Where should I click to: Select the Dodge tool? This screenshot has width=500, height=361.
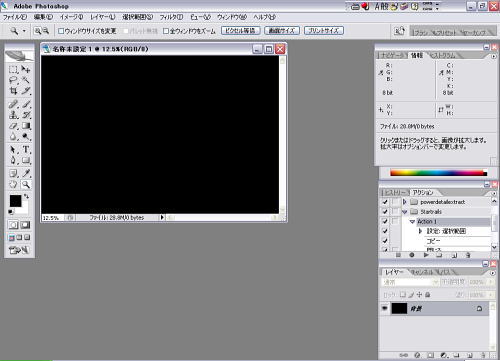[26, 136]
